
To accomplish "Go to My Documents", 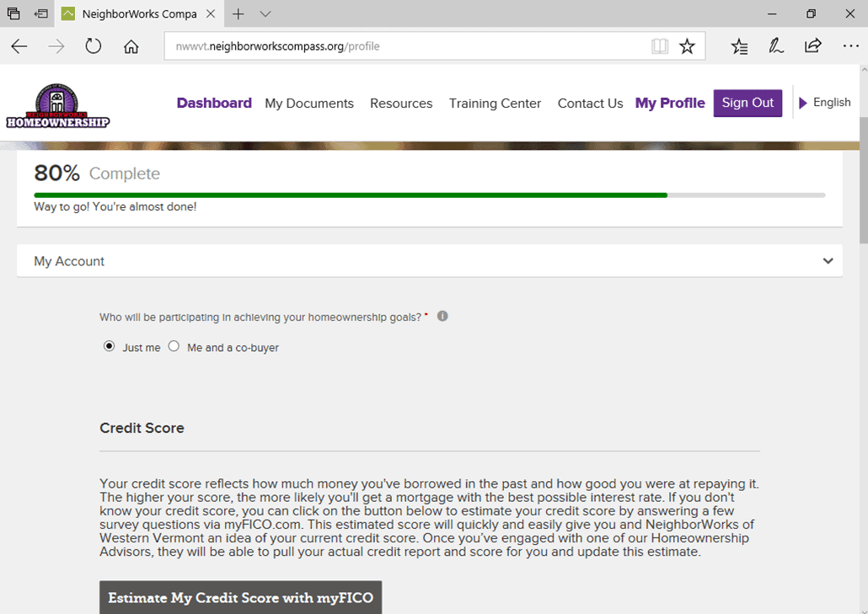I will click(x=309, y=104).
